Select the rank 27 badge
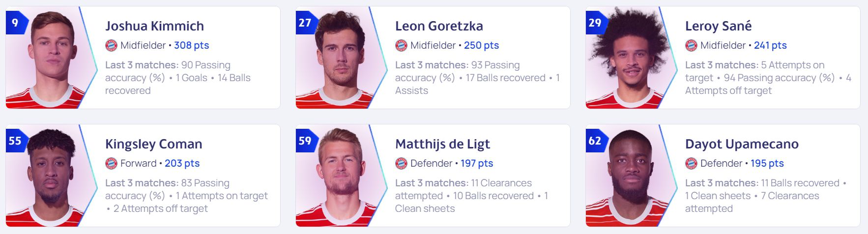Image resolution: width=868 pixels, height=234 pixels. 306,23
